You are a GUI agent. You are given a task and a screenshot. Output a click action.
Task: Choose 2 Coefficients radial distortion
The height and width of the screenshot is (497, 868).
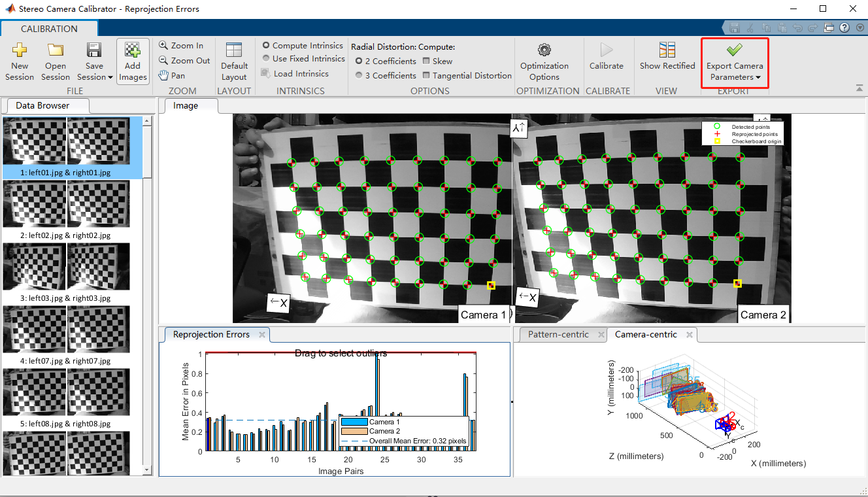point(386,61)
